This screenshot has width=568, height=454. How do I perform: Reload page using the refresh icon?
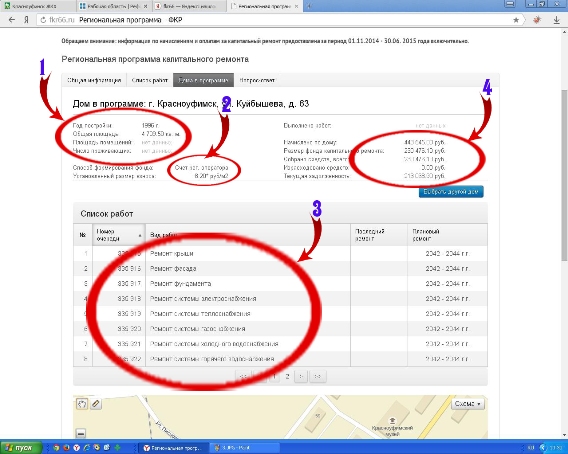[x=43, y=20]
